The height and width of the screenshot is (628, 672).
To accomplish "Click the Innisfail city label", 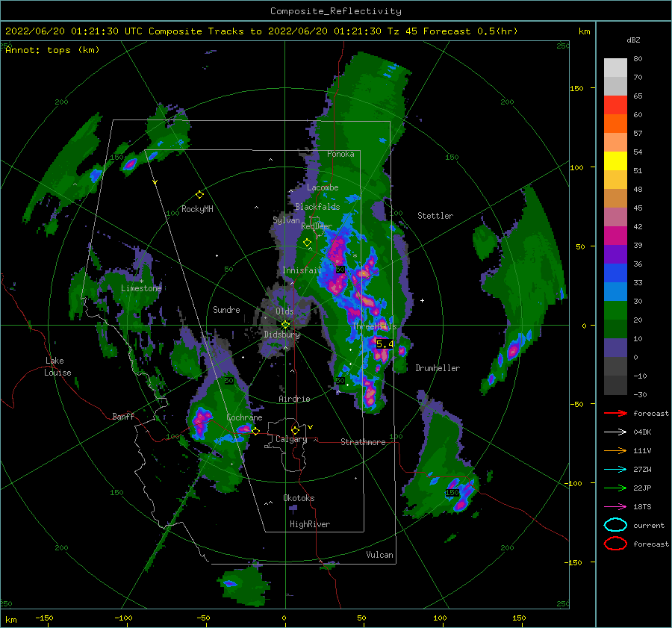I will (x=302, y=270).
